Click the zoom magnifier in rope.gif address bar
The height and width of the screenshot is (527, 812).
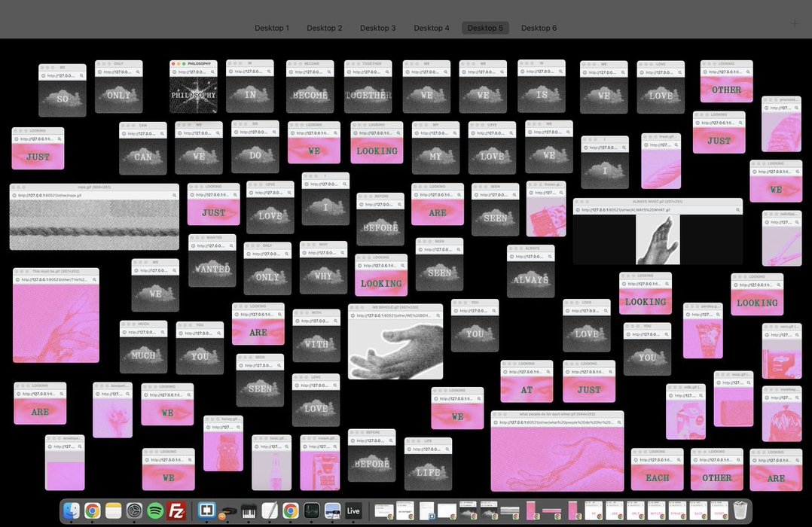(x=174, y=195)
